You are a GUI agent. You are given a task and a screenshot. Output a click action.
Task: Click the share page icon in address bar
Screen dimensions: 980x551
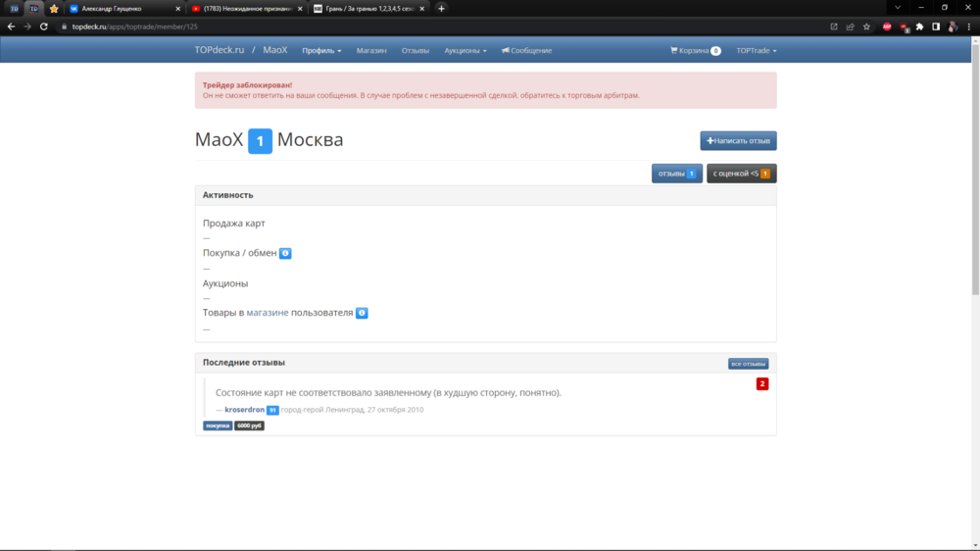coord(850,26)
